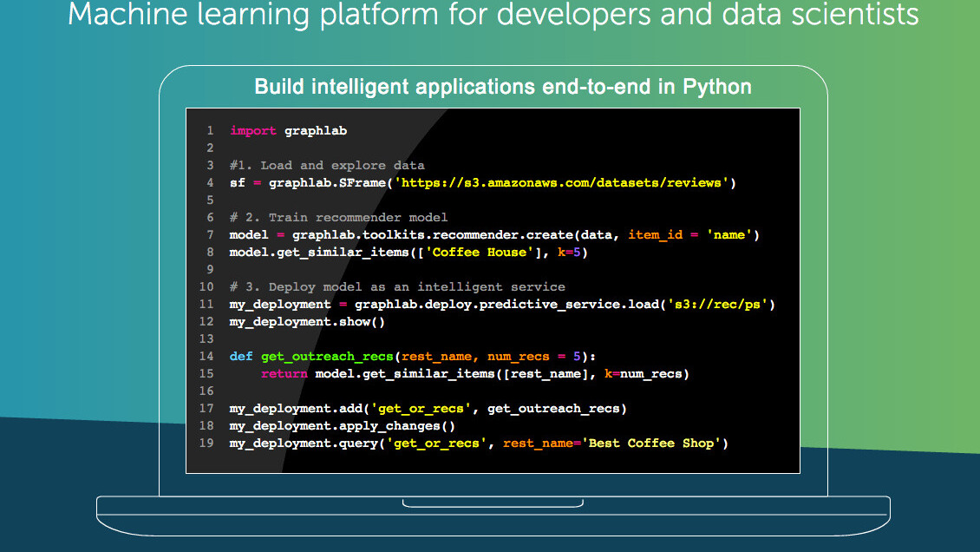Click line number 9 in the code gutter
The height and width of the screenshot is (552, 980).
(210, 269)
